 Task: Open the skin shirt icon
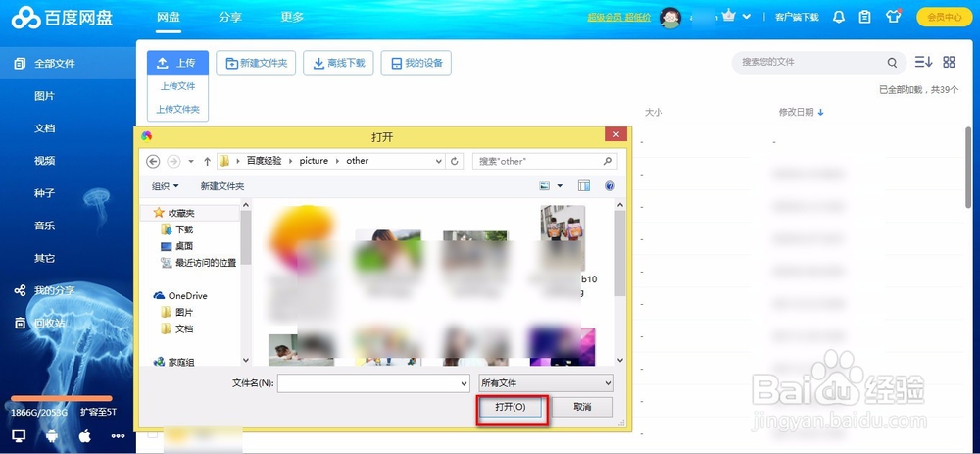point(893,17)
